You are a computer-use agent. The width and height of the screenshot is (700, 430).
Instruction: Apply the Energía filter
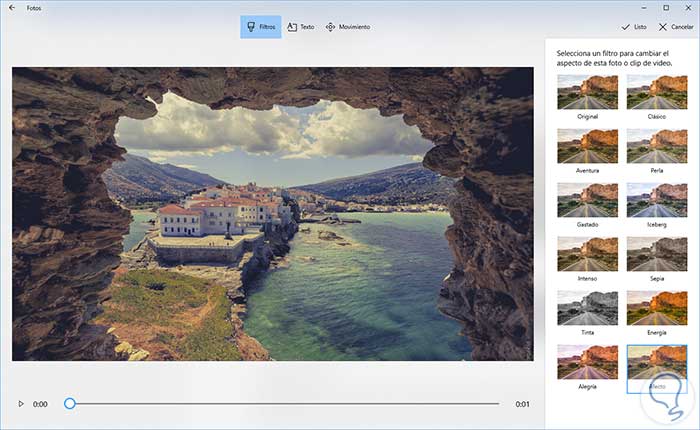coord(657,308)
